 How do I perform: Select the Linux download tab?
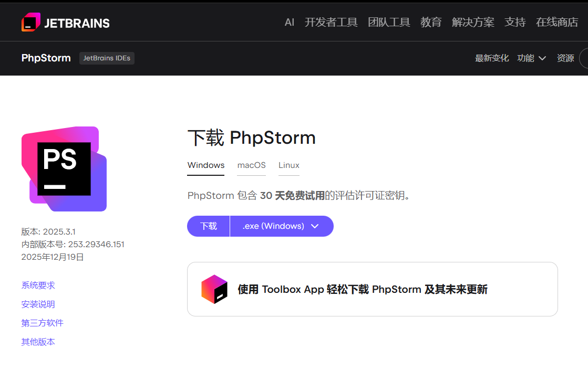[288, 165]
